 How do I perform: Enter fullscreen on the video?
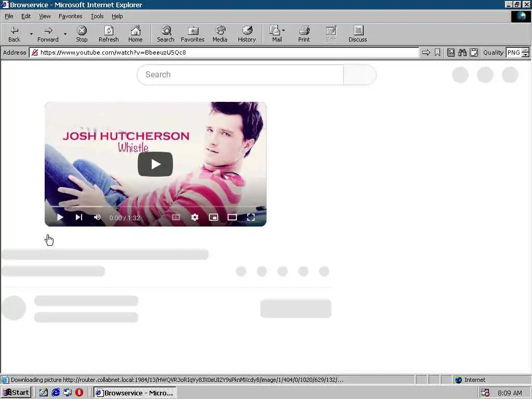pyautogui.click(x=251, y=217)
